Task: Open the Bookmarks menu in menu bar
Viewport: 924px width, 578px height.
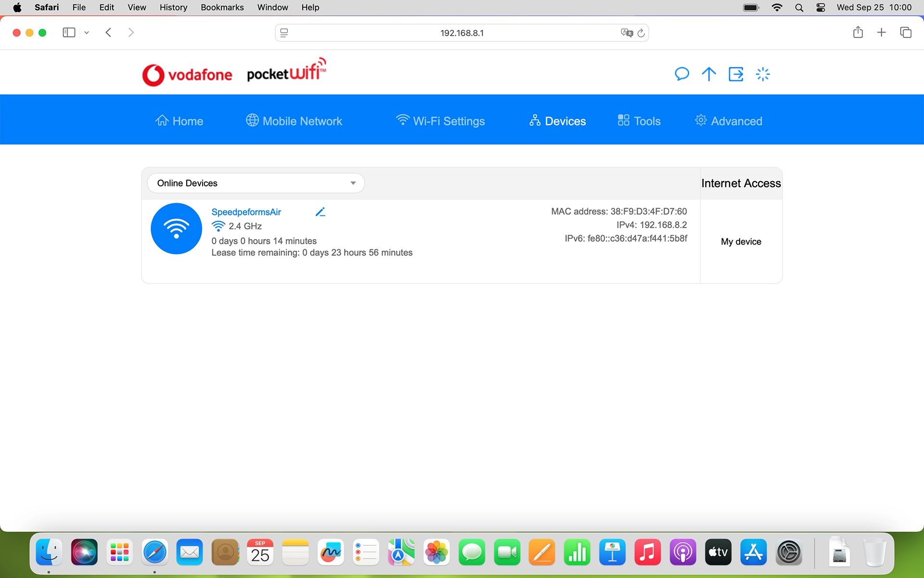Action: tap(222, 7)
